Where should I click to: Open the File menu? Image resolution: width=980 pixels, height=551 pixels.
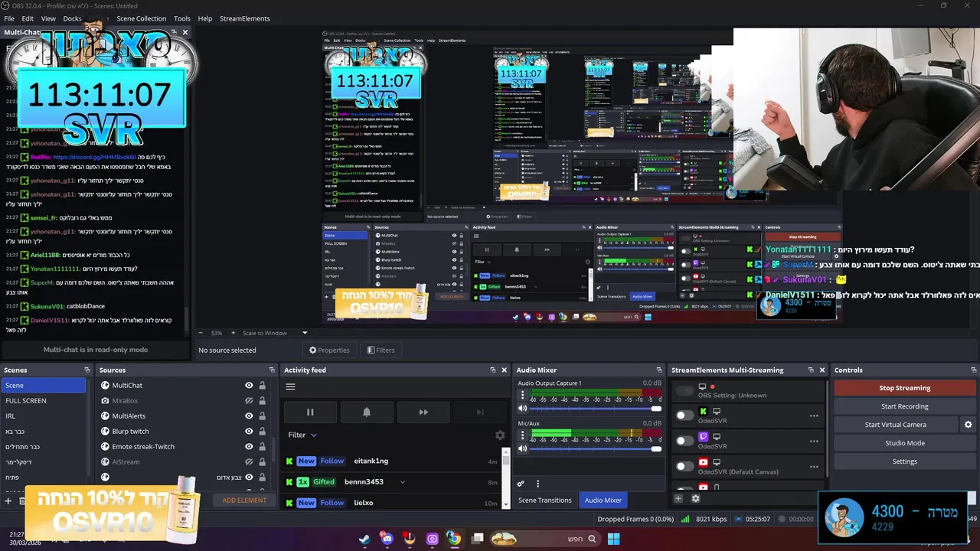pos(9,18)
